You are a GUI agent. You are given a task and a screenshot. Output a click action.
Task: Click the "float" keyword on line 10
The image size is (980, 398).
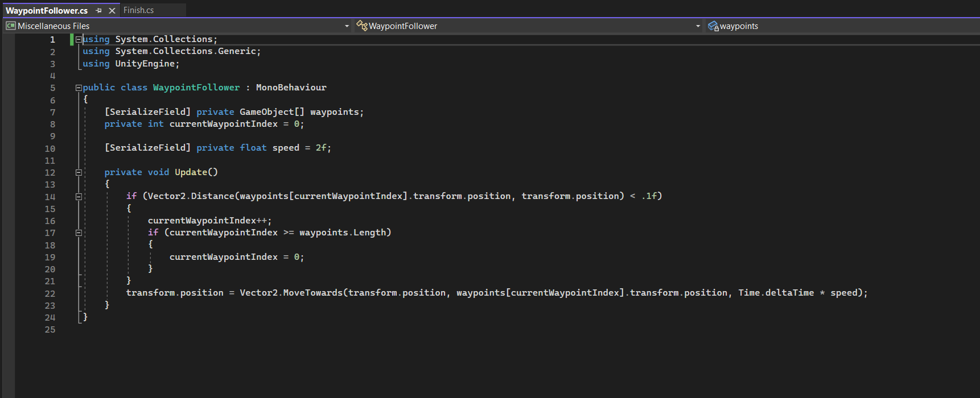253,148
